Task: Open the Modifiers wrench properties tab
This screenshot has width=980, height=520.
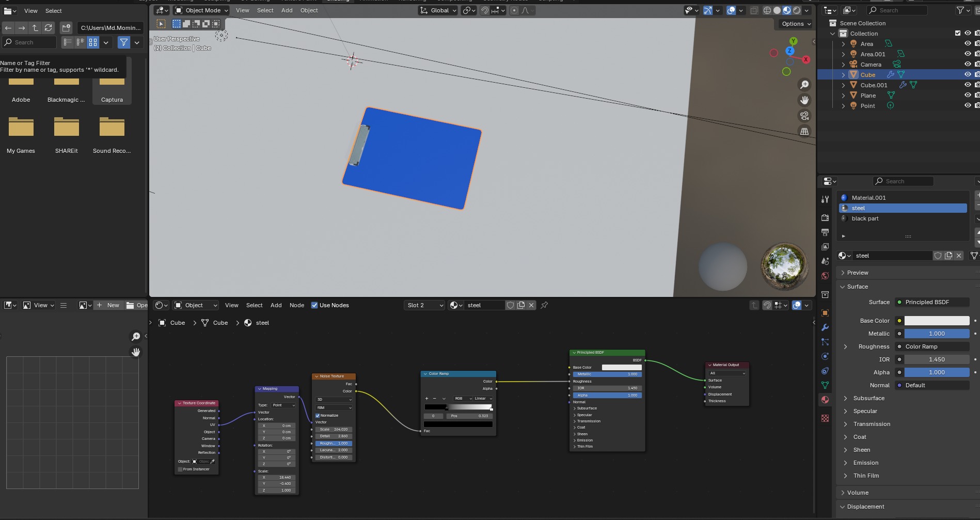Action: [825, 327]
